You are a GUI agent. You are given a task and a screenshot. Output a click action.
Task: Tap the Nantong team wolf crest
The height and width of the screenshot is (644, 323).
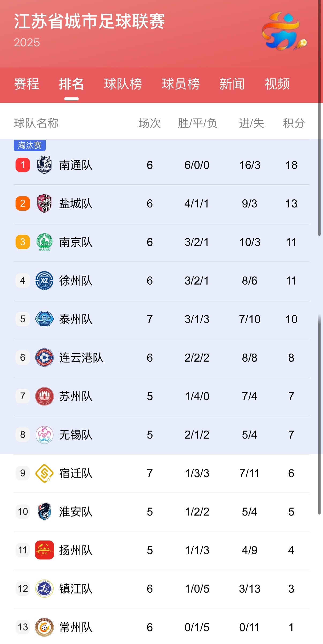pos(44,165)
